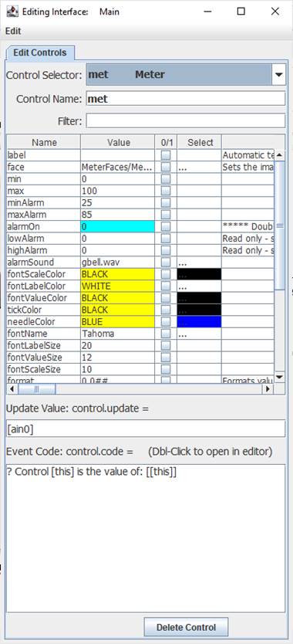Select the fontLabelSize value 20

coord(118,346)
